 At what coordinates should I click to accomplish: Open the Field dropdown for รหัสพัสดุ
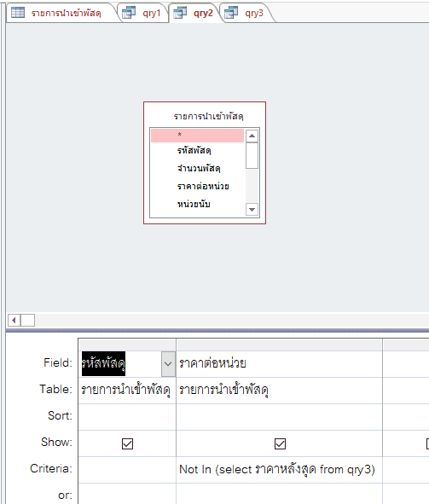pos(168,364)
